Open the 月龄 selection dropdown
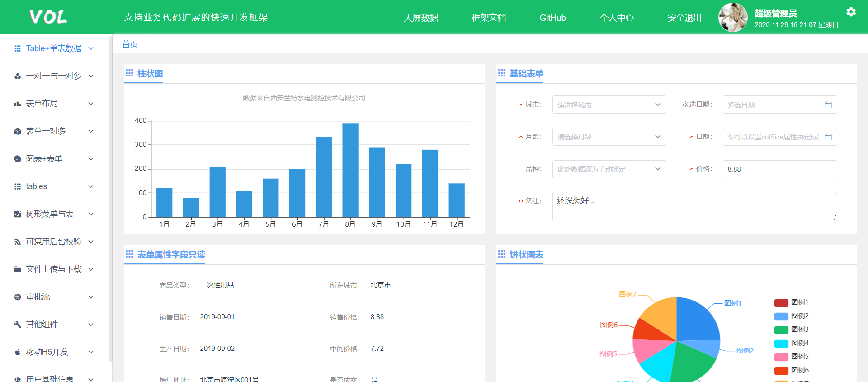 [609, 137]
